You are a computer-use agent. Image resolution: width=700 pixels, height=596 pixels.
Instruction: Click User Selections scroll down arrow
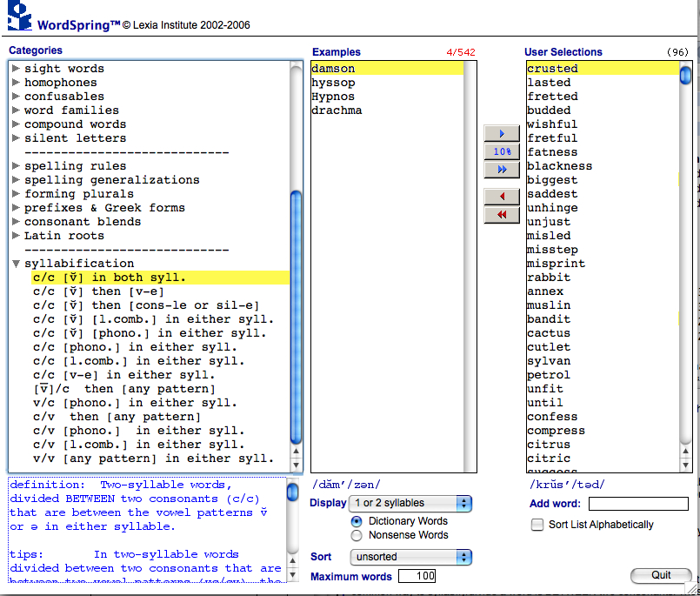[x=685, y=465]
